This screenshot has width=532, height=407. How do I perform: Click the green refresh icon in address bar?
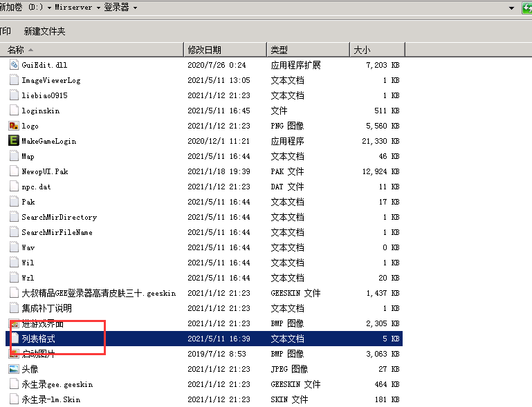click(526, 8)
